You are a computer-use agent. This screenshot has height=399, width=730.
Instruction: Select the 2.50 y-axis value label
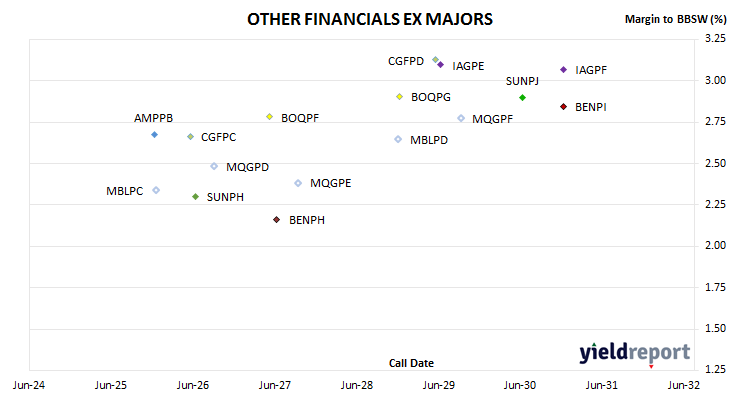pyautogui.click(x=716, y=163)
